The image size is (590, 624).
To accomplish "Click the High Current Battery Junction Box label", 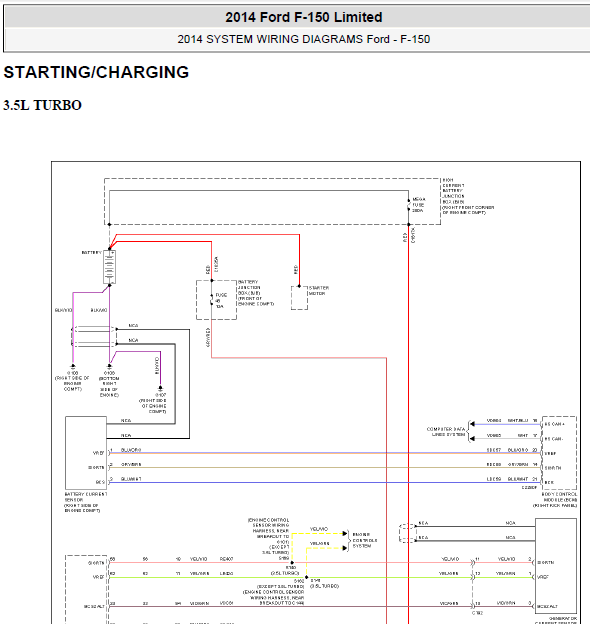I will (468, 196).
